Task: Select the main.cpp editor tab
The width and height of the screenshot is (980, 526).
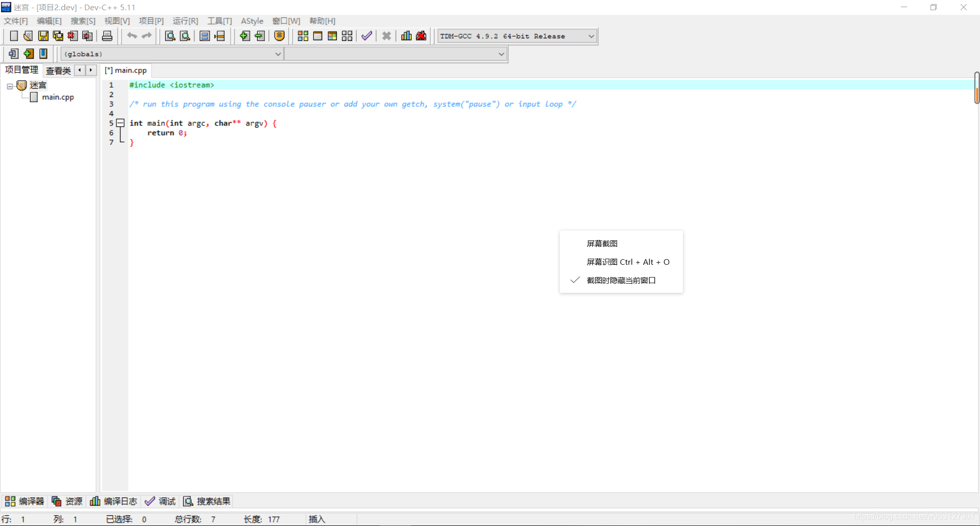Action: tap(126, 70)
